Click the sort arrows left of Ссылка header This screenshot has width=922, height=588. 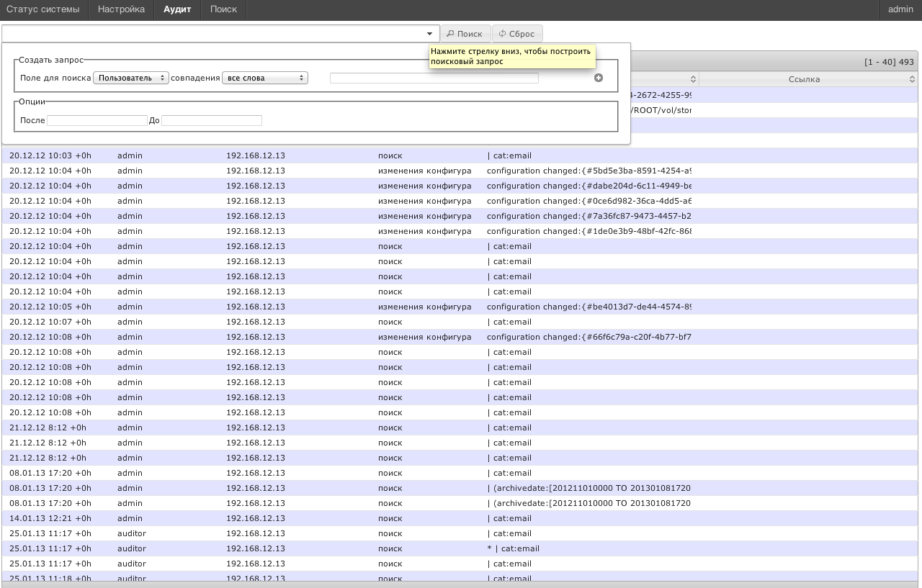point(693,79)
